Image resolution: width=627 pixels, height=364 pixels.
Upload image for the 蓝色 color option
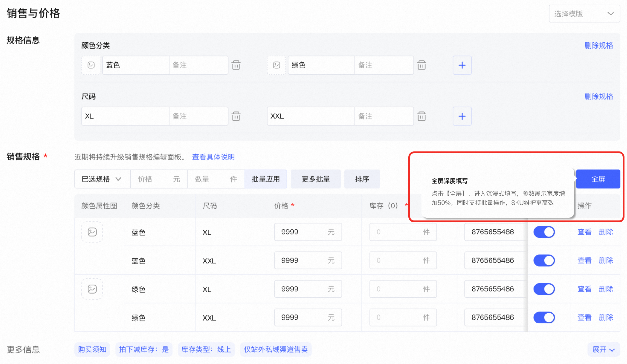click(x=91, y=65)
